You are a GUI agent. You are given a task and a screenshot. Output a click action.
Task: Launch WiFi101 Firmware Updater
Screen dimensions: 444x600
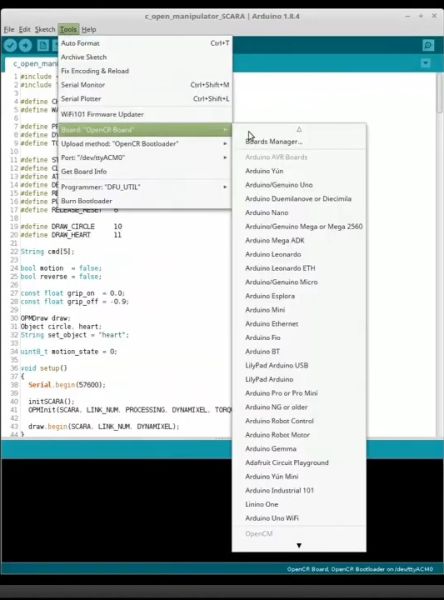(145, 114)
